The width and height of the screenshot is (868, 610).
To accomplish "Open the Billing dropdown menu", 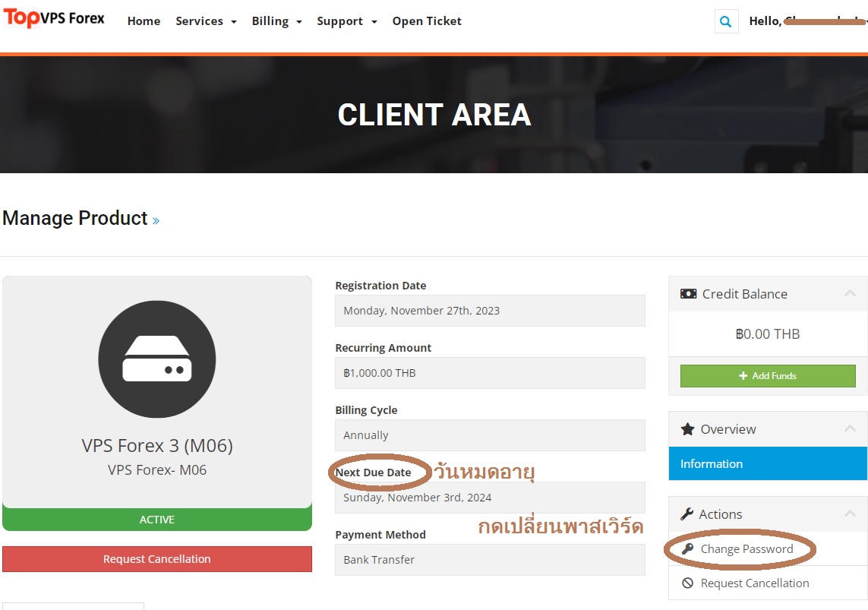I will [276, 21].
